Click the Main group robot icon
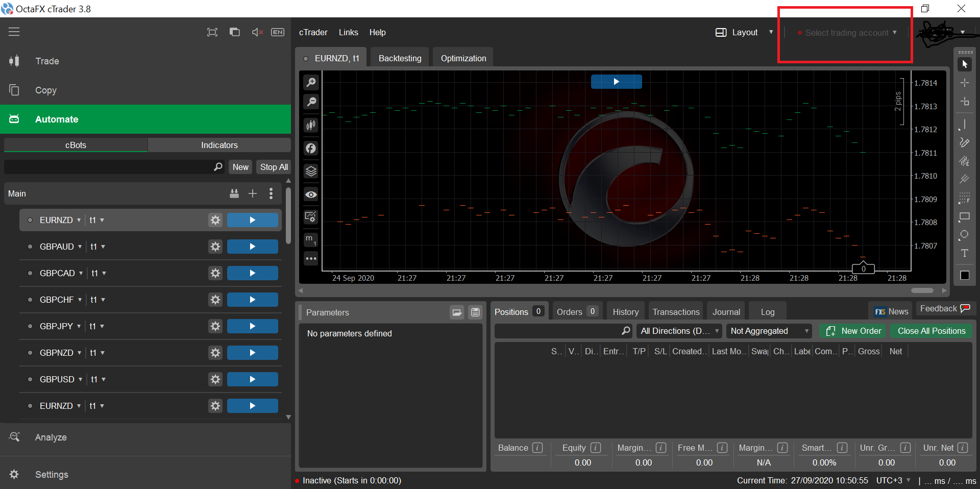Screen dimensions: 980x489 234,193
